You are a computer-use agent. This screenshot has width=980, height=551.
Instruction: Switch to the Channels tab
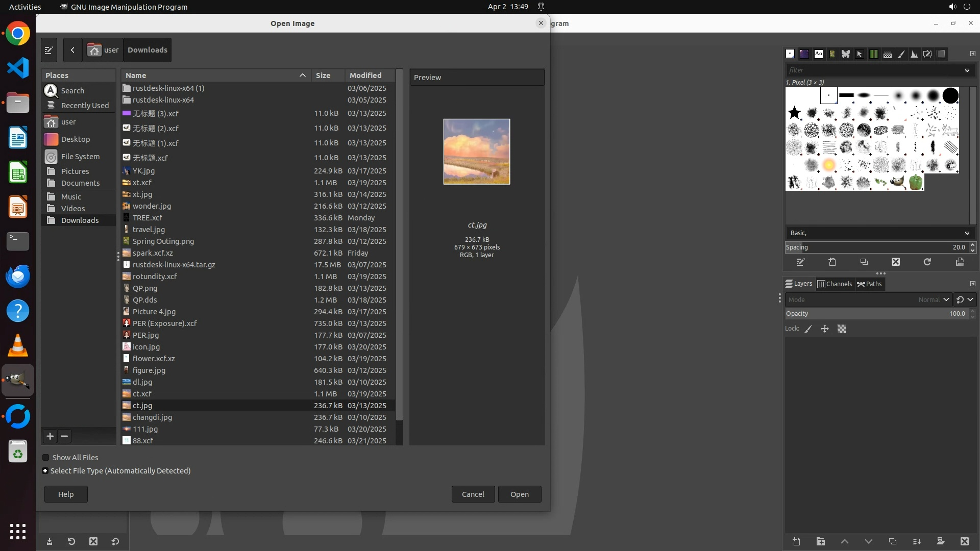[835, 284]
